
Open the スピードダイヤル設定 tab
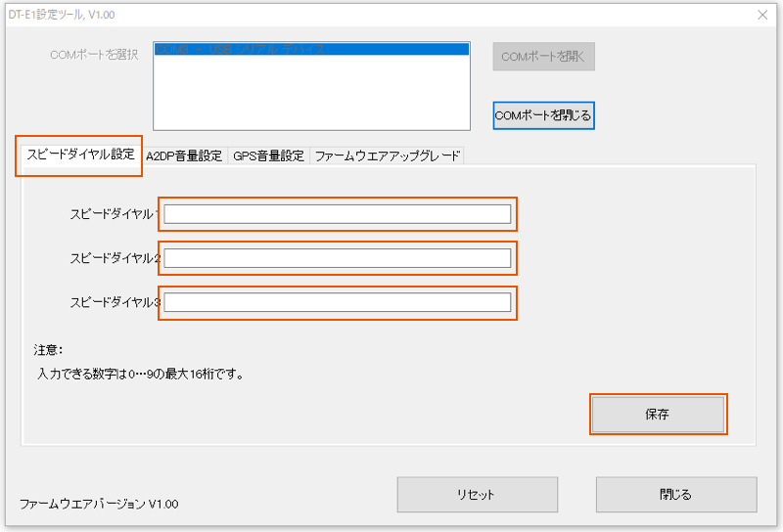click(80, 155)
